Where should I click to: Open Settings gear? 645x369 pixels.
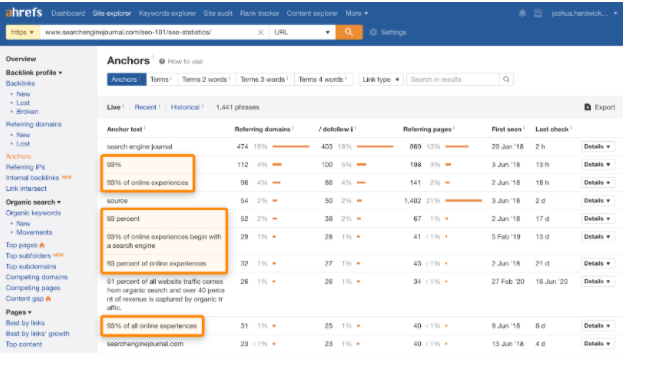373,32
